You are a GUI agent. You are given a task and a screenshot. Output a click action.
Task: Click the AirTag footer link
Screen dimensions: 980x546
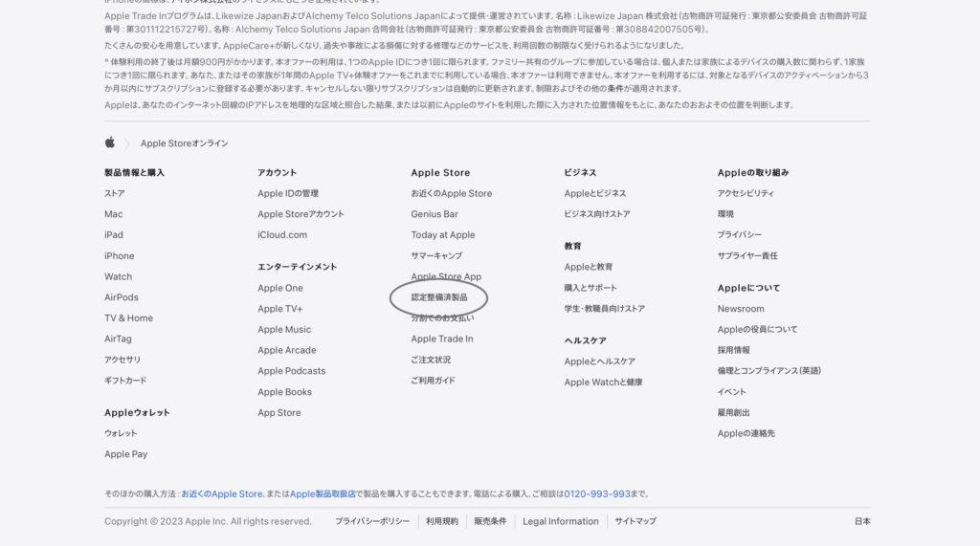(x=118, y=339)
